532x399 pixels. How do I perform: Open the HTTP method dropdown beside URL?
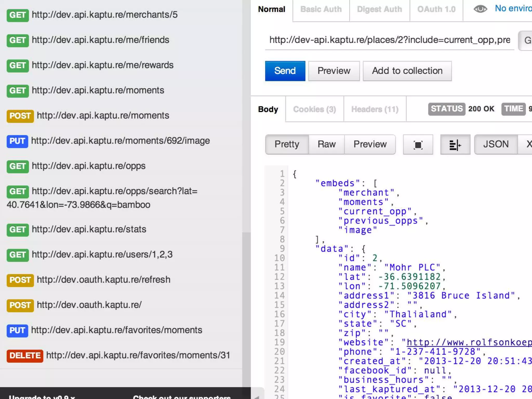[525, 41]
